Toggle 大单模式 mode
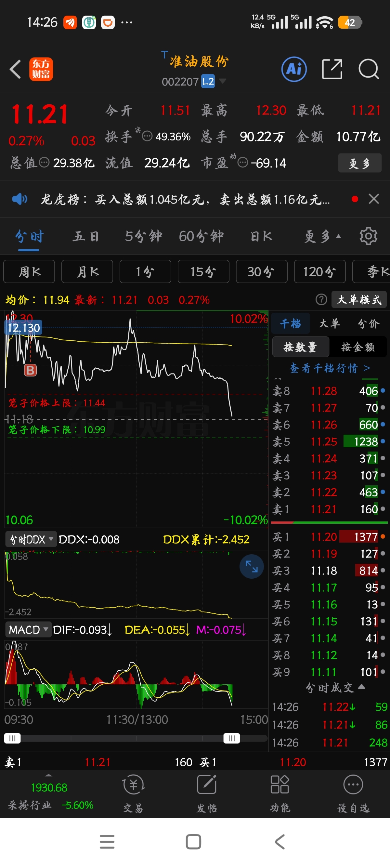 359,299
